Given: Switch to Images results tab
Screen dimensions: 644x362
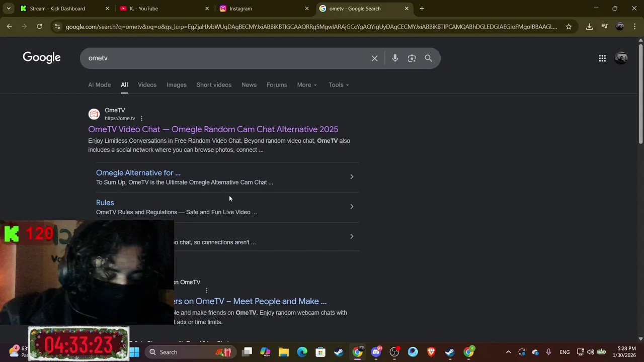Looking at the screenshot, I should click(177, 85).
